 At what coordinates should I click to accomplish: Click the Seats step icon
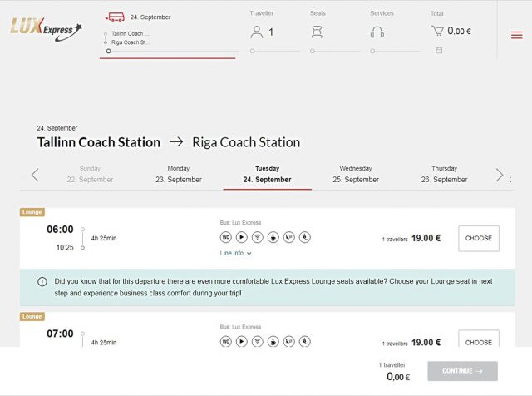[317, 32]
